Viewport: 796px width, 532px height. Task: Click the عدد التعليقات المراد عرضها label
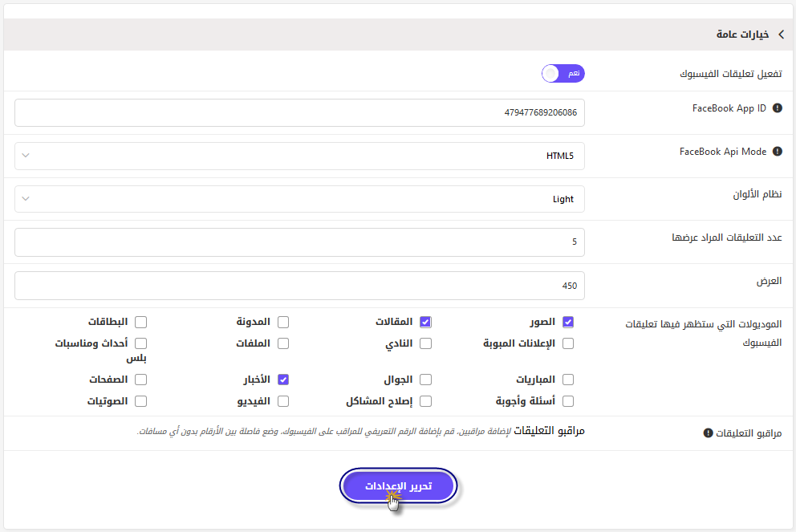727,238
